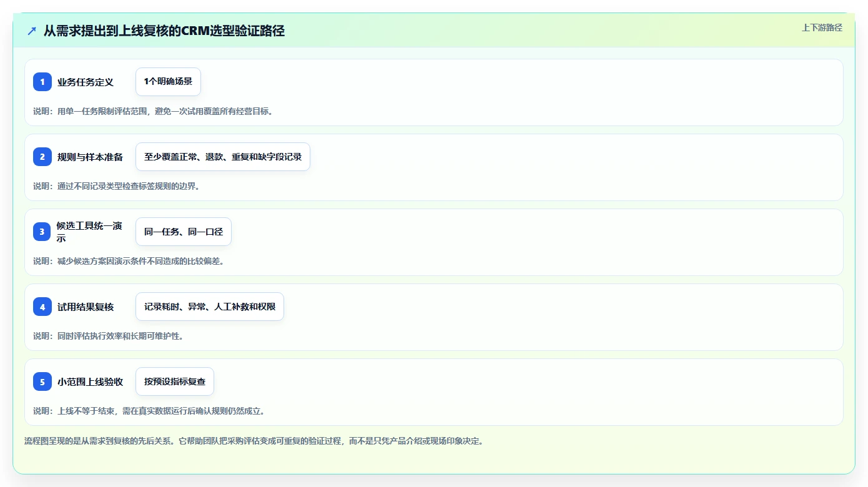Screen dimensions: 868x487
Task: Click the note '减少候选方案因演示条件不同造成的比较偏差'
Action: (x=141, y=261)
